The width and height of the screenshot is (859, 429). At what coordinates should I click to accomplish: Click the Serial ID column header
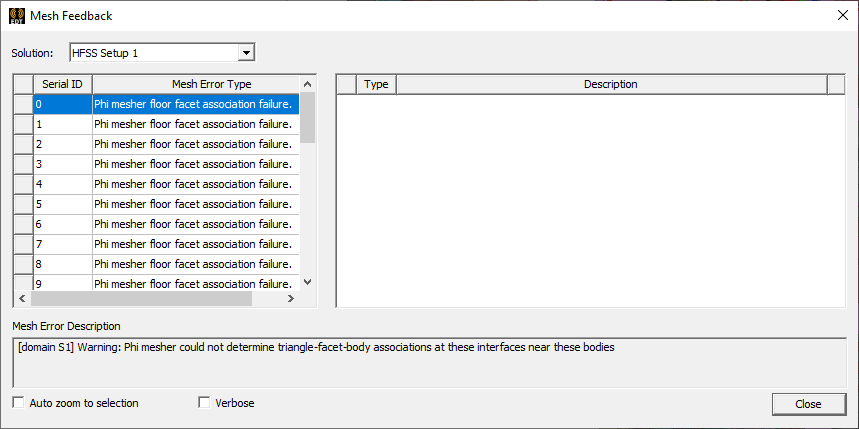(x=62, y=84)
